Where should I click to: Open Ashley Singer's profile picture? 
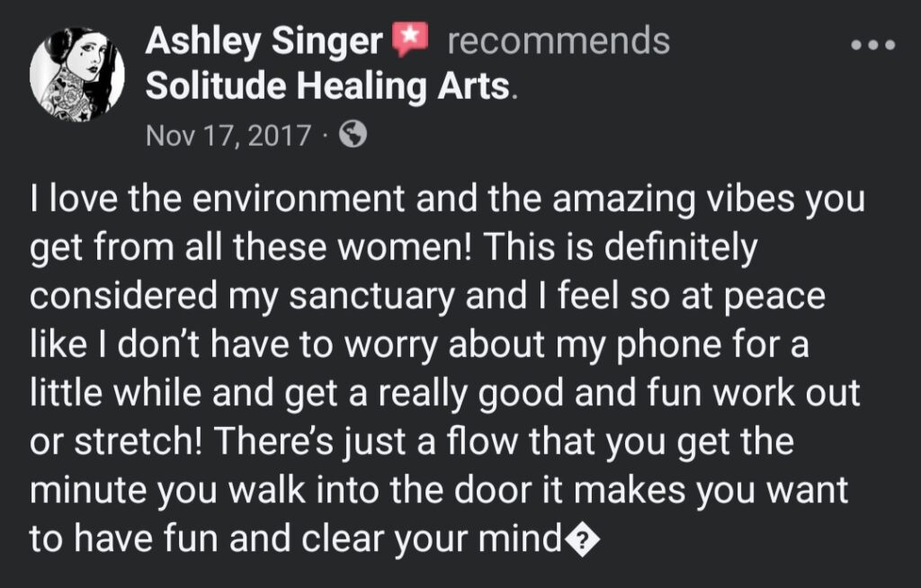pyautogui.click(x=77, y=74)
